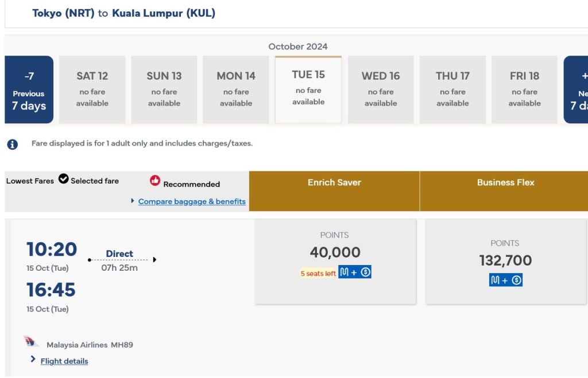Screen dimensions: 588x378
Task: Open Compare baggage & benefits link
Action: (192, 201)
